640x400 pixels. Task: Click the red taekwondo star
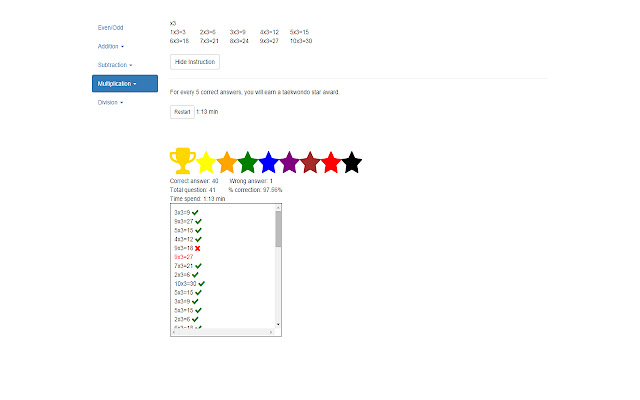pos(331,162)
